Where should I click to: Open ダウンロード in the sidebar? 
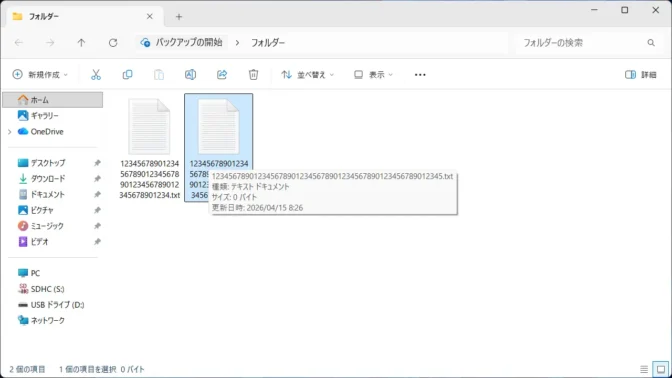[41, 179]
